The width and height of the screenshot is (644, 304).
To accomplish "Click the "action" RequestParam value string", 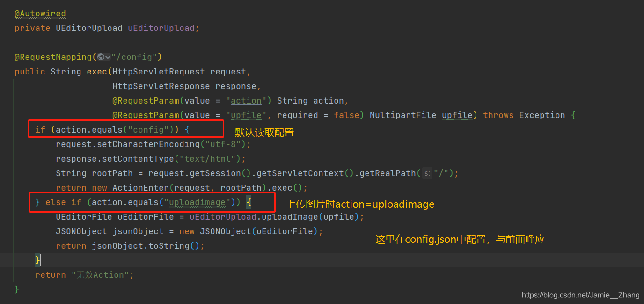I will 246,101.
